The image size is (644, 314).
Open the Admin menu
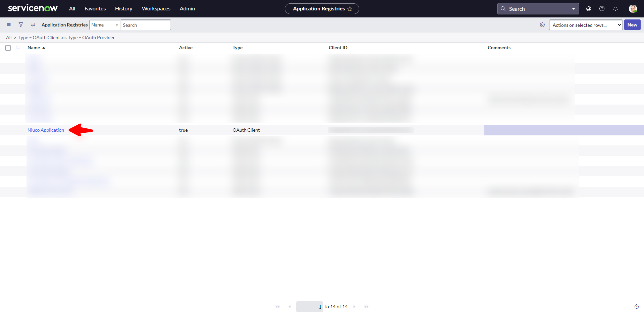coord(187,9)
